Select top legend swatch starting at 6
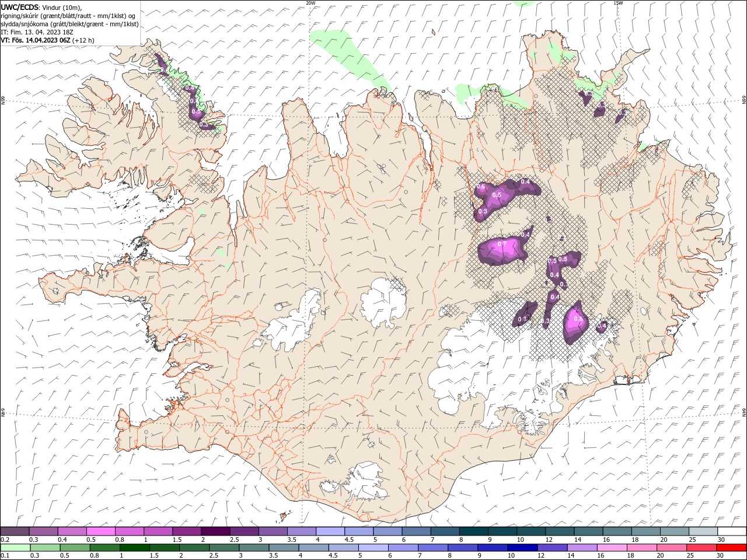The image size is (747, 560). [416, 531]
